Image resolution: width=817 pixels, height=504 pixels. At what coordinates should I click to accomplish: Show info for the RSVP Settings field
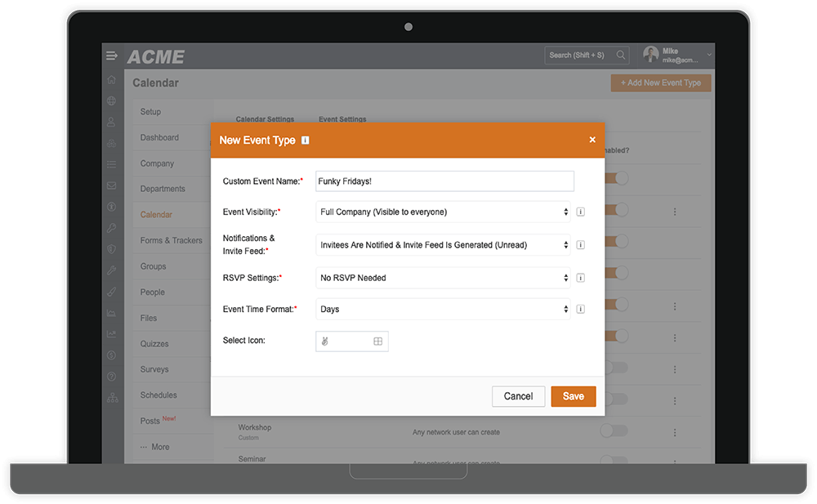[580, 278]
